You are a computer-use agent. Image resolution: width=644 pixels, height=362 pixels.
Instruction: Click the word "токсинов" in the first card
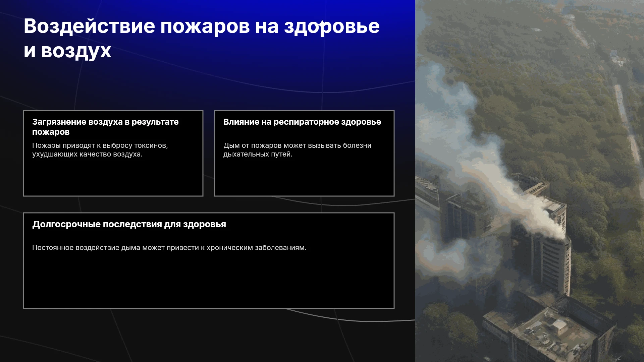pos(152,145)
